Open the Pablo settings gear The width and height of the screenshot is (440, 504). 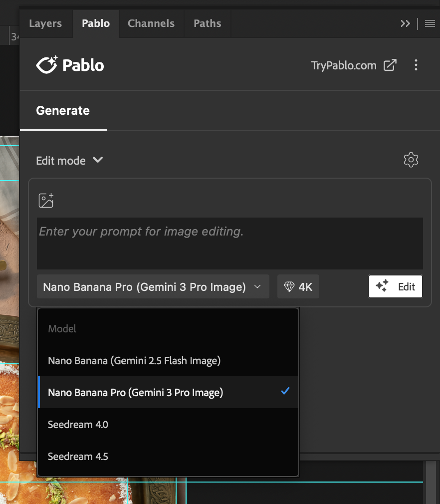click(411, 160)
